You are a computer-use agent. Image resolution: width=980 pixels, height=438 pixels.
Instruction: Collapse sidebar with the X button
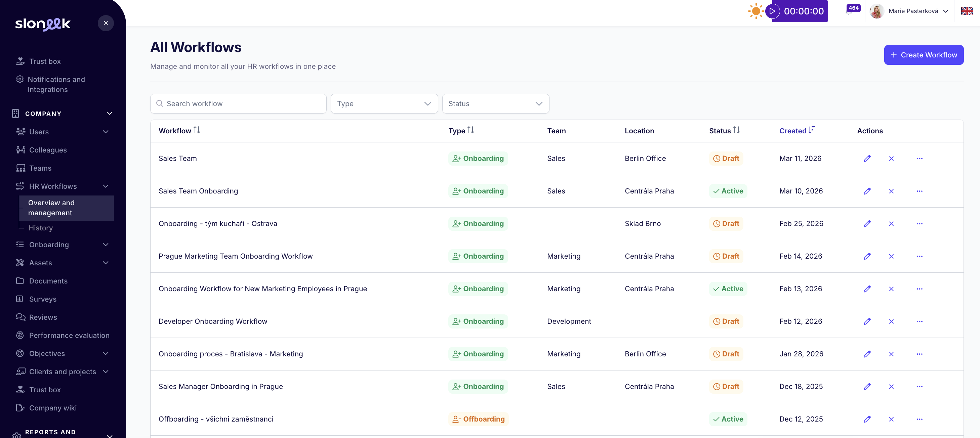pyautogui.click(x=106, y=23)
